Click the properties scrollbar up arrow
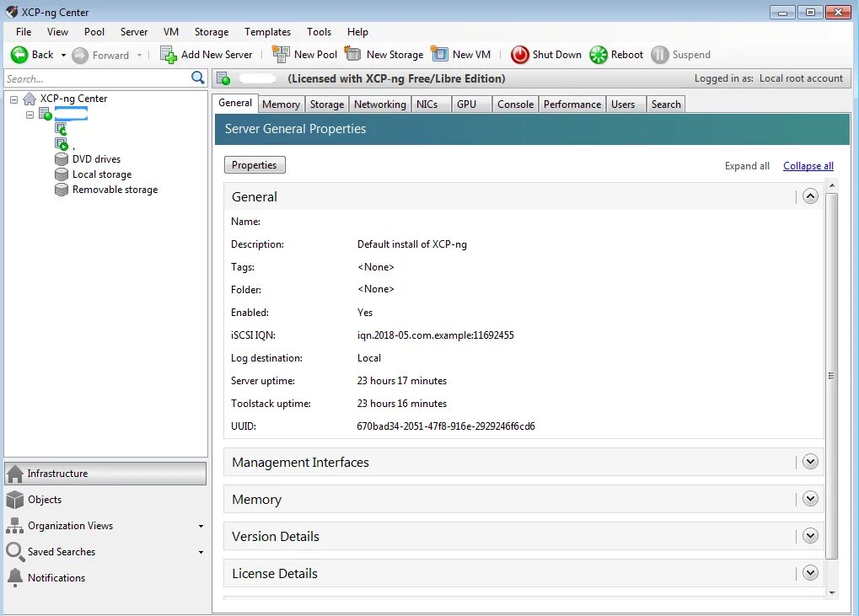Viewport: 859px width, 616px height. (x=832, y=185)
